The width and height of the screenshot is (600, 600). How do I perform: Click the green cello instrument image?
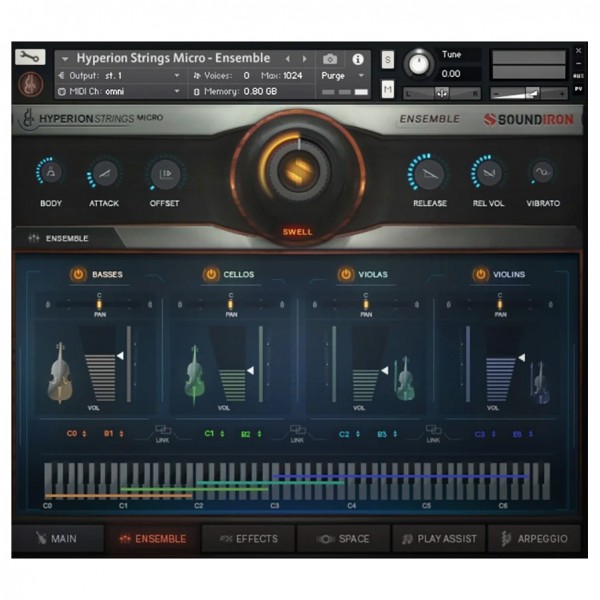(x=194, y=375)
